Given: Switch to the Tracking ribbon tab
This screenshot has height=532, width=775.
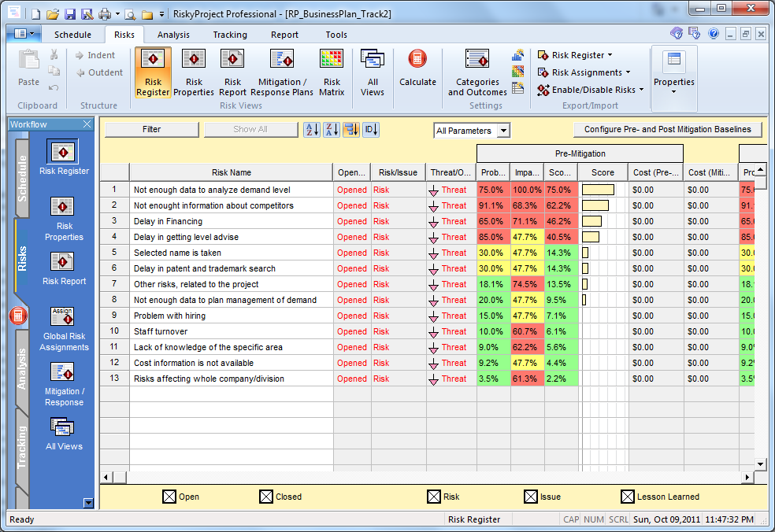Looking at the screenshot, I should (x=230, y=35).
